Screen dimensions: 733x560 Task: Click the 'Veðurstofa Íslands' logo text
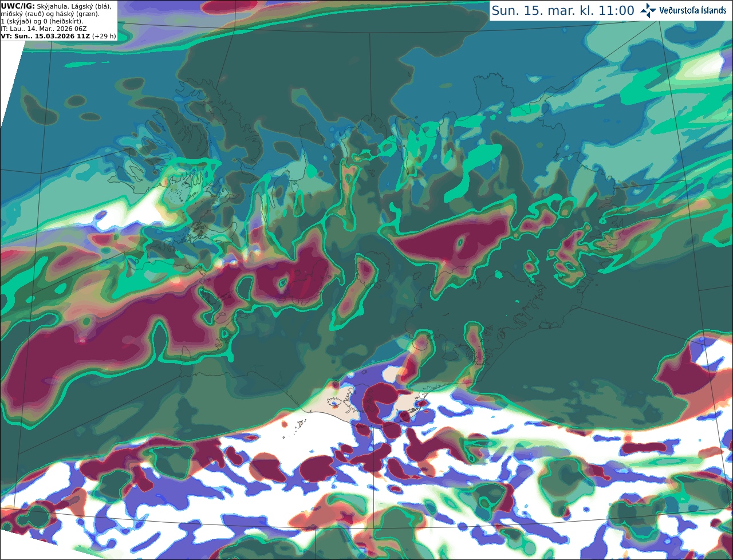click(692, 10)
